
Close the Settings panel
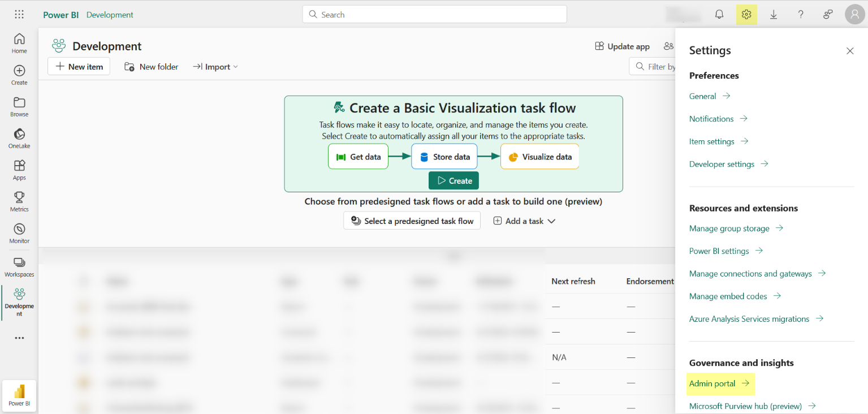coord(850,51)
